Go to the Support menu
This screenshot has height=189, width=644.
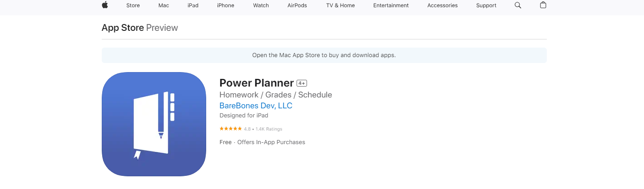(x=486, y=5)
